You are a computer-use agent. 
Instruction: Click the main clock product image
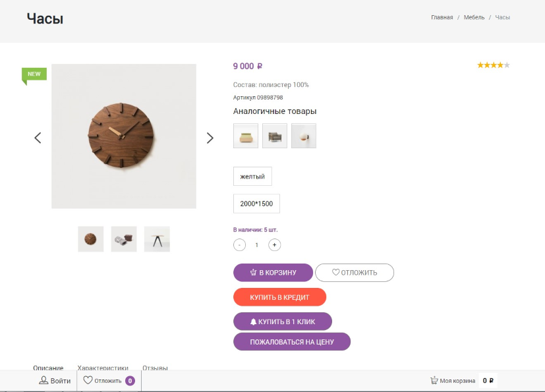(124, 136)
